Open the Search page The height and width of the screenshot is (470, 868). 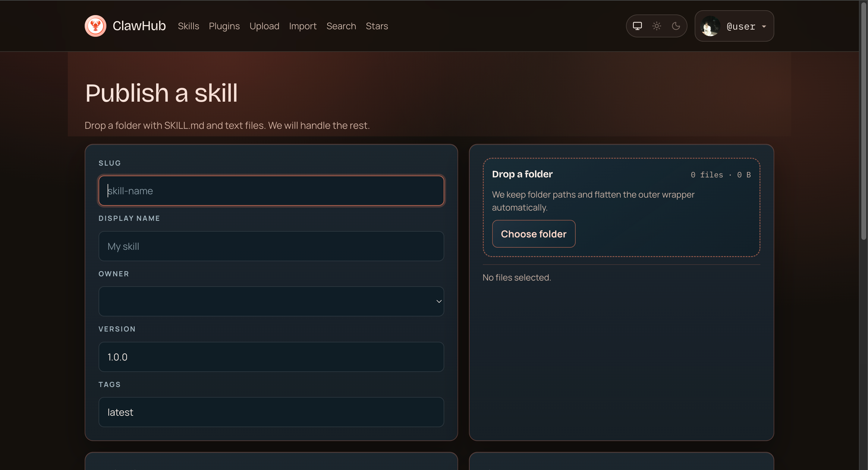click(x=341, y=26)
